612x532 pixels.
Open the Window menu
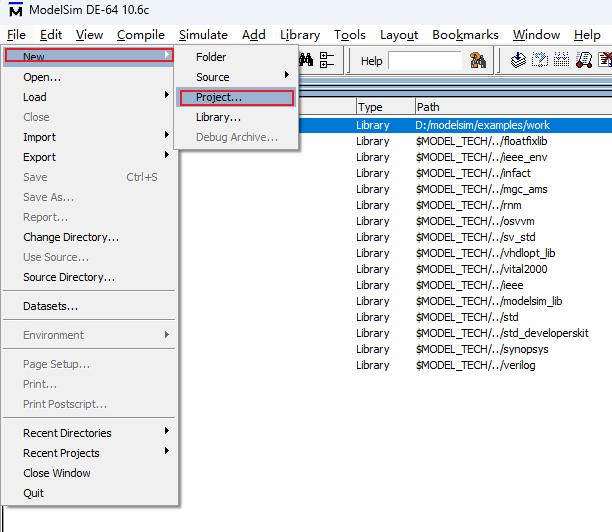tap(536, 35)
